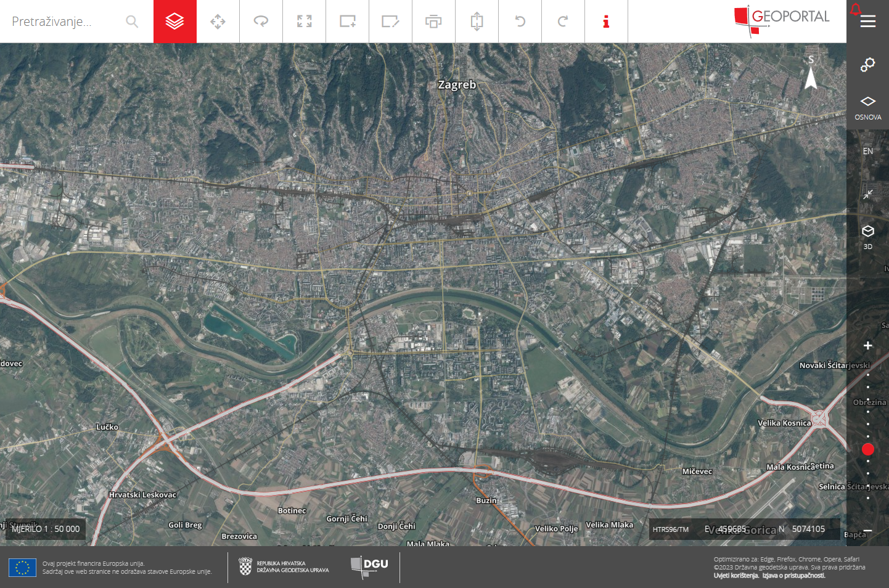The height and width of the screenshot is (588, 889).
Task: Click the Goli Breg label
Action: [x=186, y=525]
